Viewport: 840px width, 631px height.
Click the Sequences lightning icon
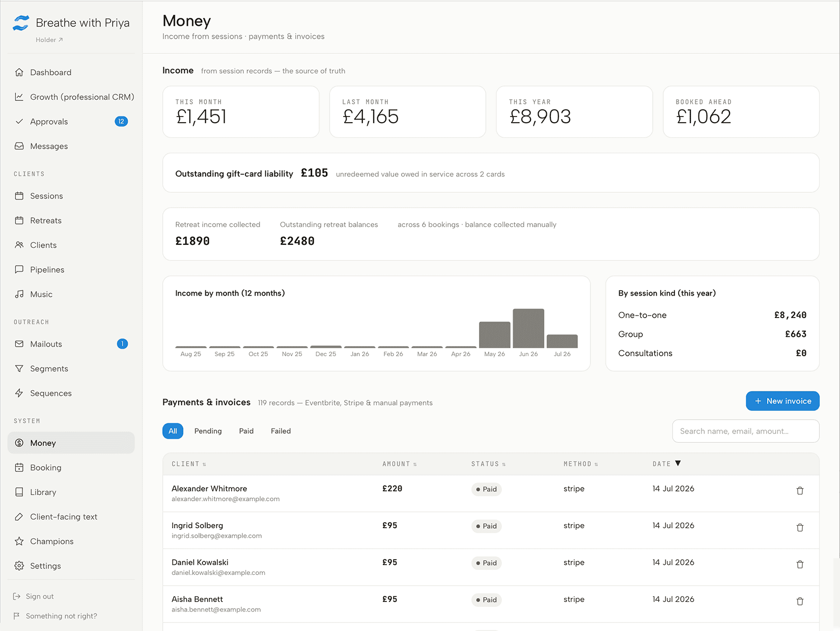19,393
